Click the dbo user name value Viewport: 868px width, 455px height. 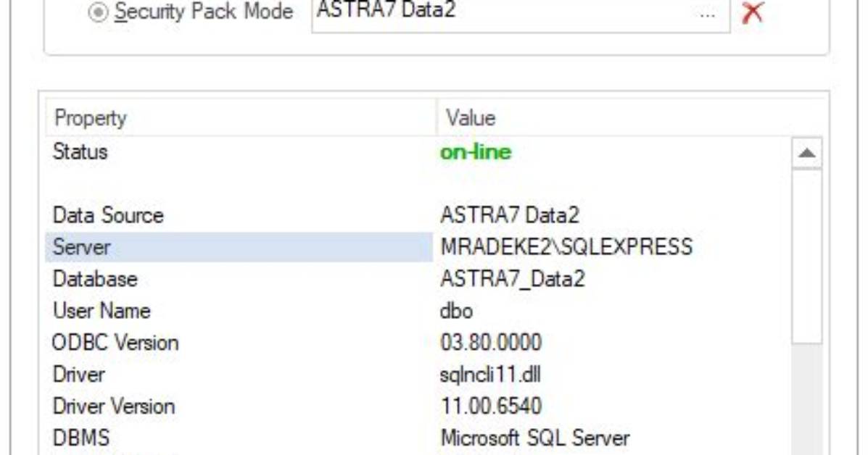click(456, 311)
